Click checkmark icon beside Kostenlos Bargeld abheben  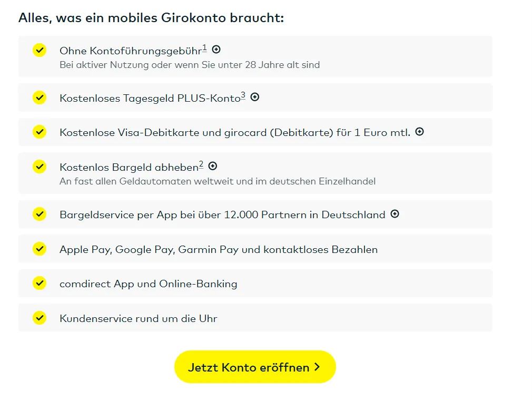click(40, 167)
